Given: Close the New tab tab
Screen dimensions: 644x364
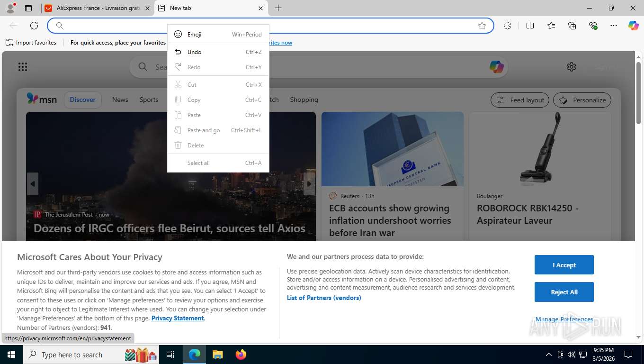Looking at the screenshot, I should [260, 8].
